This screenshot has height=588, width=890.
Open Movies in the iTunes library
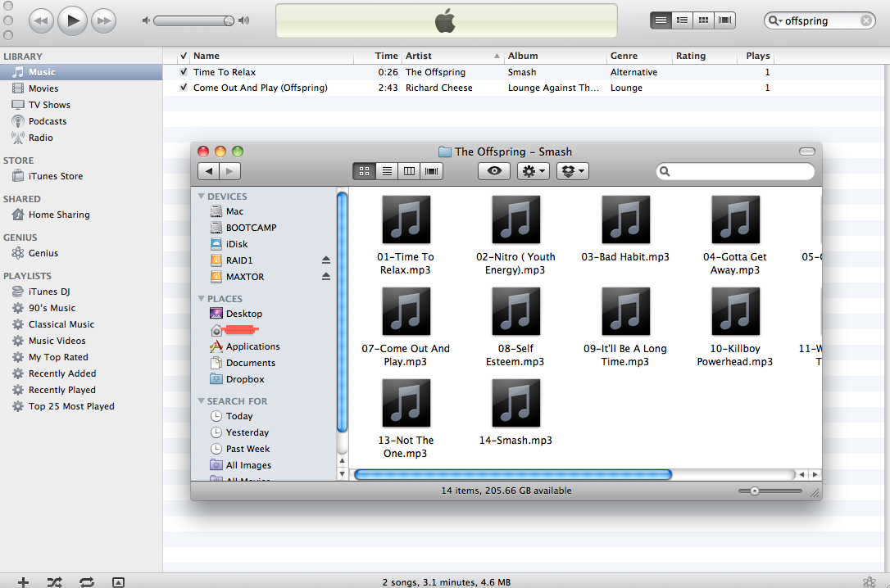click(x=81, y=88)
